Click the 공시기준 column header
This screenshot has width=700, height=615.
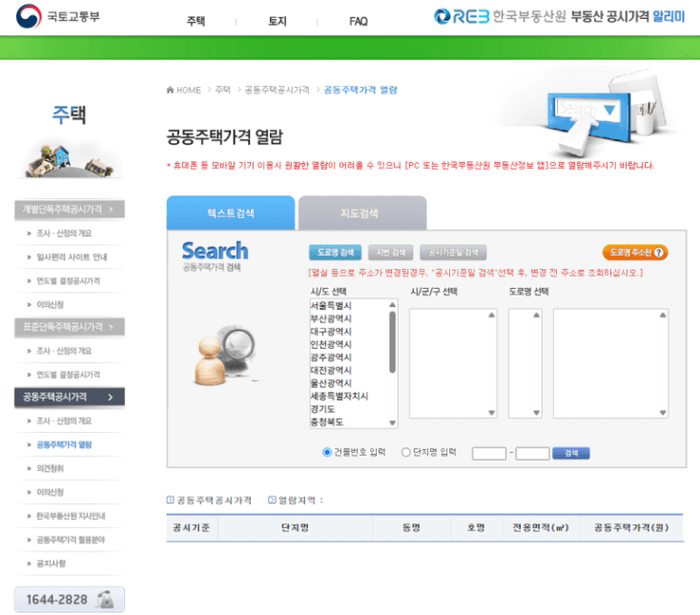pyautogui.click(x=192, y=527)
